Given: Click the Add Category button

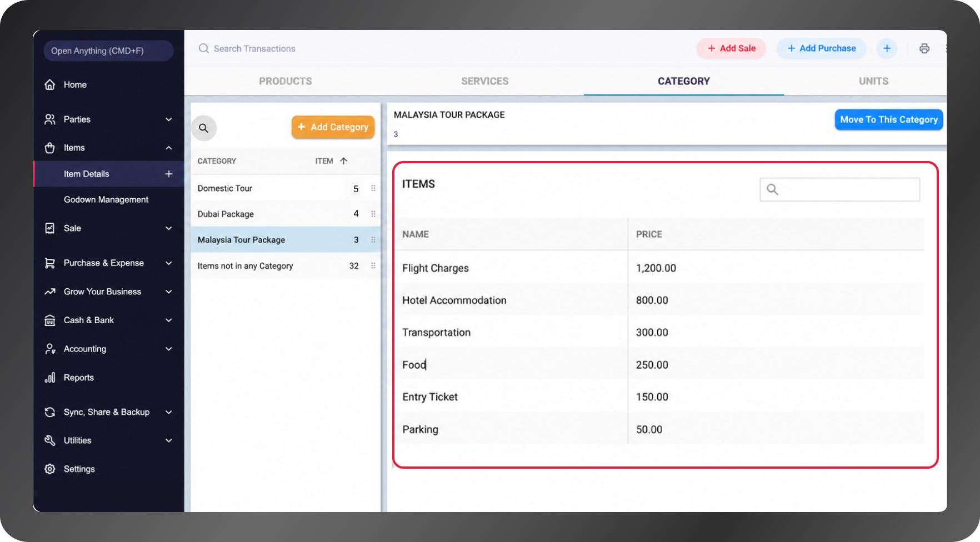Looking at the screenshot, I should click(333, 127).
